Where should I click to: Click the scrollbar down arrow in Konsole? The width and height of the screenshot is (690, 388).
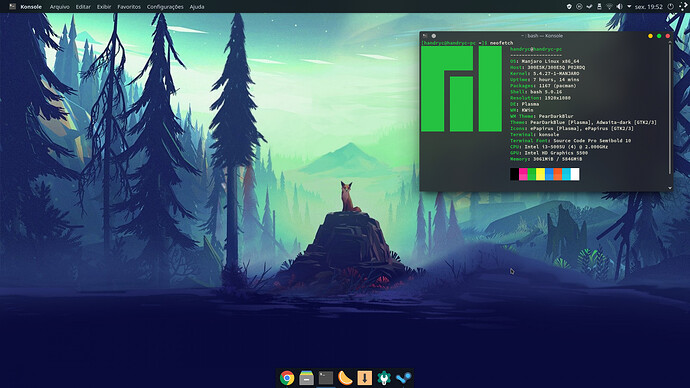point(670,188)
